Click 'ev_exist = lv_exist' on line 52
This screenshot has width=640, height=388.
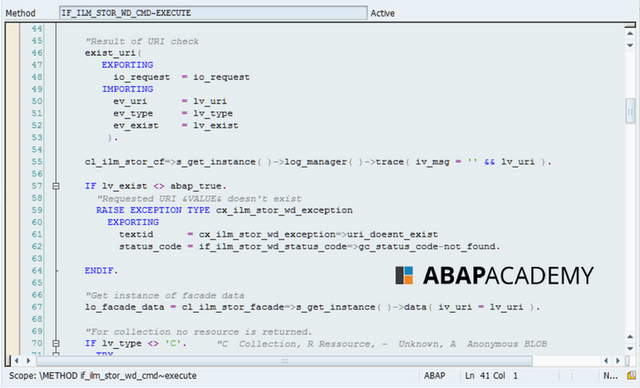coord(176,126)
